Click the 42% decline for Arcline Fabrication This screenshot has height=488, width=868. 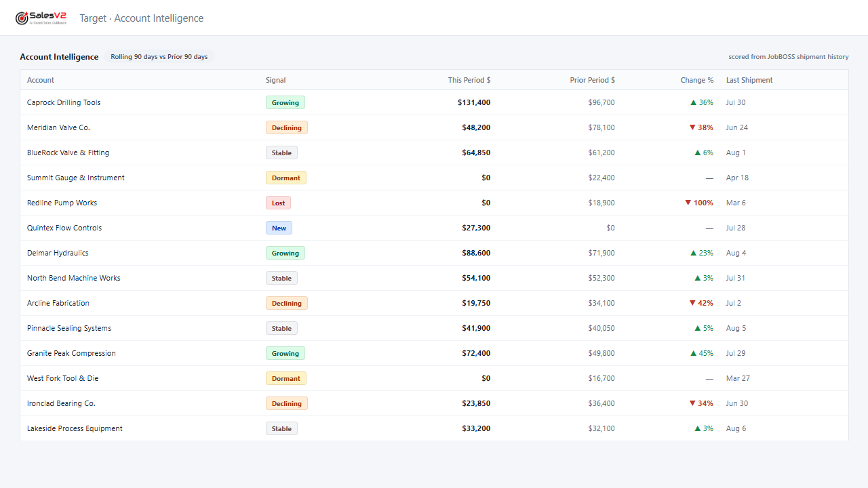pyautogui.click(x=701, y=303)
